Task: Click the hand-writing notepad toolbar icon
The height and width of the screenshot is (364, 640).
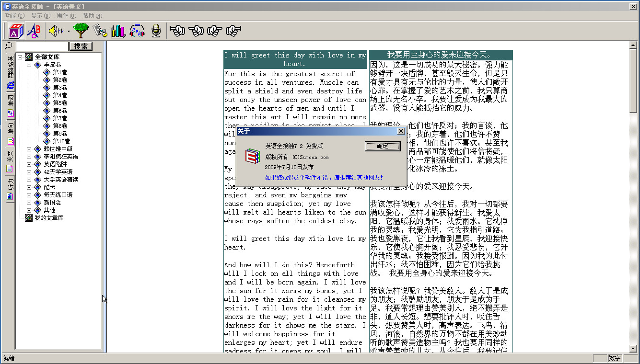Action: coord(100,31)
